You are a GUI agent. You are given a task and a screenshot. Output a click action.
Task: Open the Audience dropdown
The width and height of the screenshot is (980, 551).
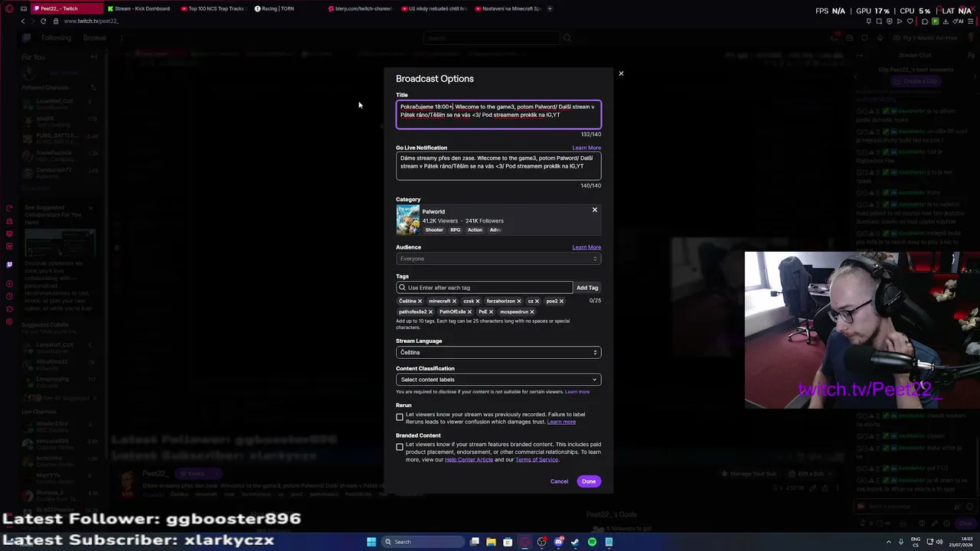(498, 259)
